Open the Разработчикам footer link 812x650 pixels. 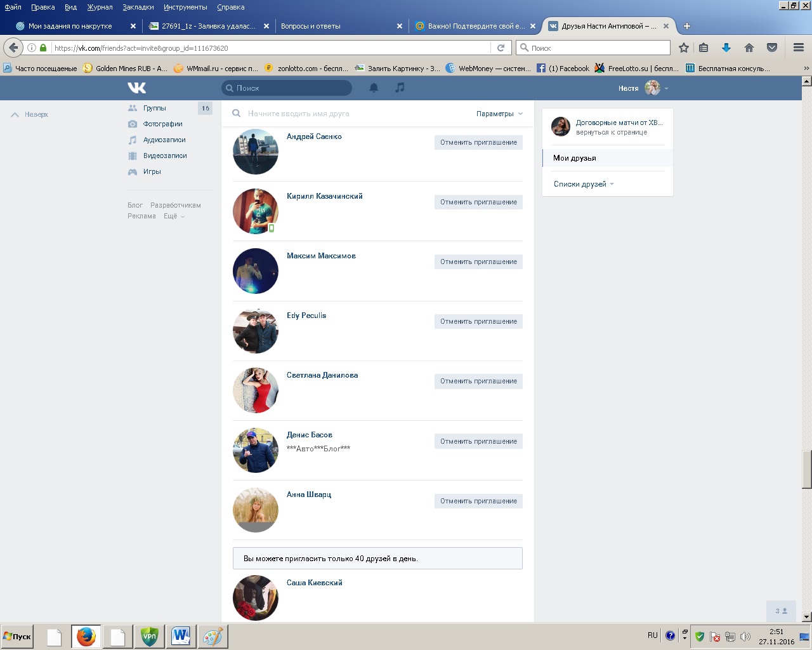tap(176, 205)
